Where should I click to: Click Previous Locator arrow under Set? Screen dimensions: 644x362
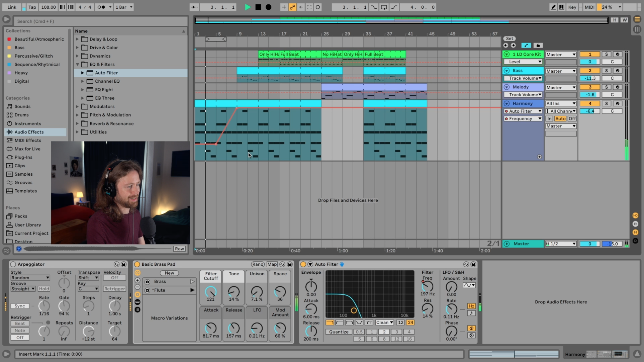[505, 45]
